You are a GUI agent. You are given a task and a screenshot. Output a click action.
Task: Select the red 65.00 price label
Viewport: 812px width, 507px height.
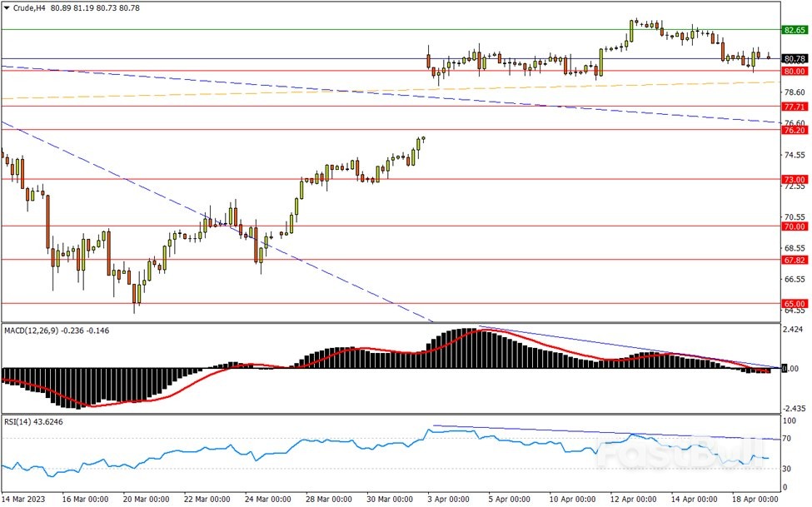[794, 305]
